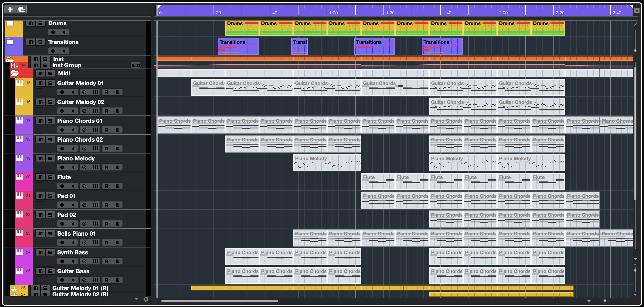Image resolution: width=644 pixels, height=307 pixels.
Task: Click the horizontal zoom slider handle
Action: 605,301
